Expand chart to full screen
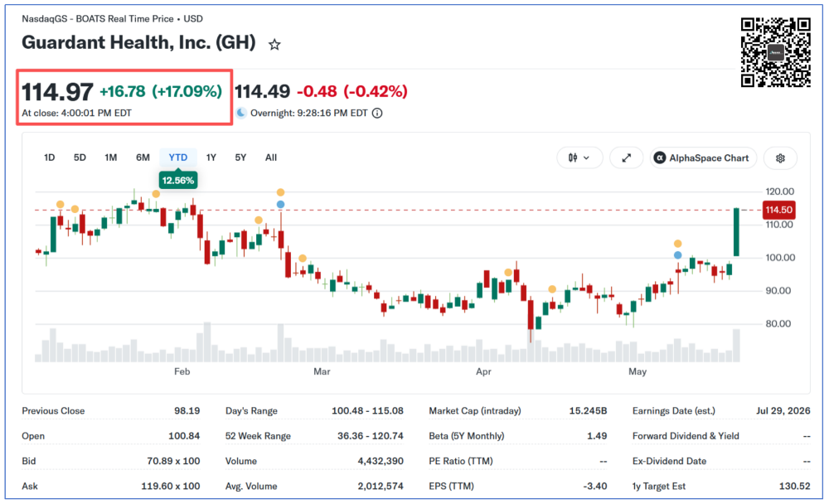829x504 pixels. [626, 157]
